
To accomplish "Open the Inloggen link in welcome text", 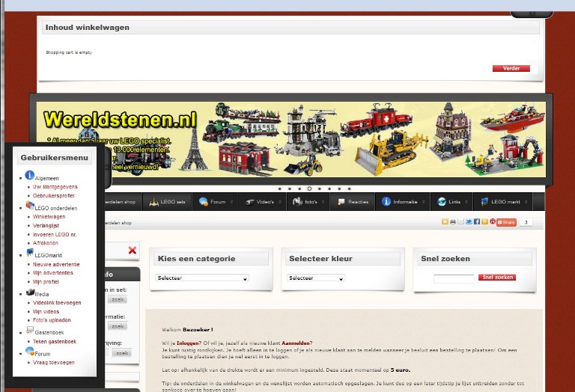I will 188,343.
